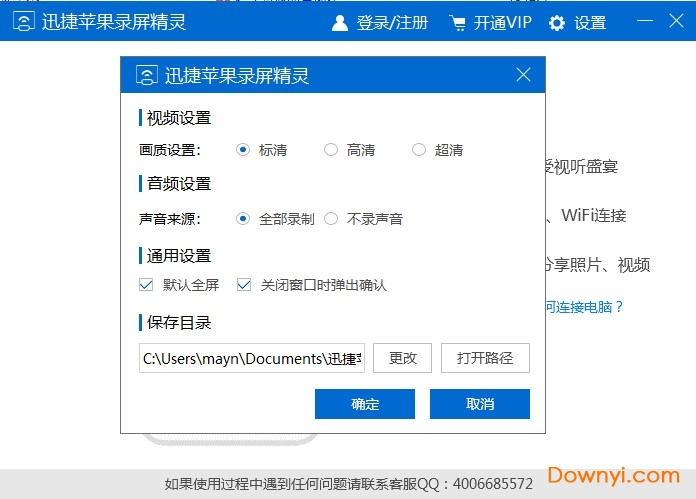This screenshot has width=696, height=499.
Task: Close the main application window
Action: 676,21
